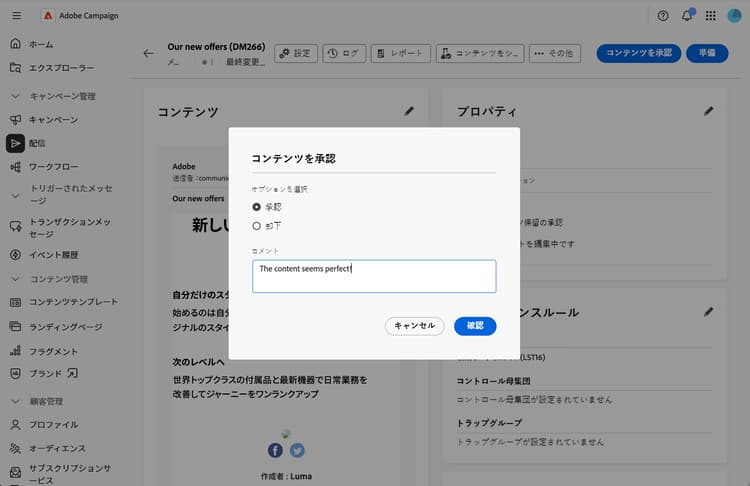Click the back arrow beside delivery title
Viewport: 750px width, 486px height.
tap(149, 53)
